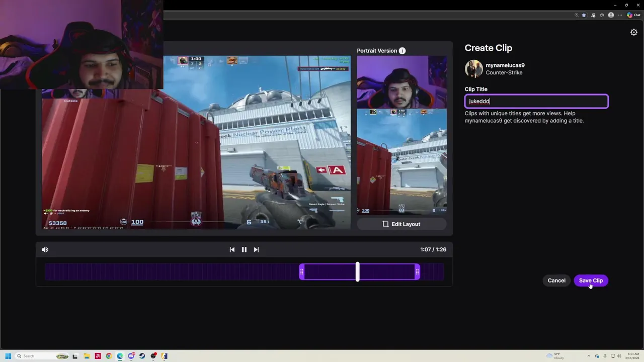This screenshot has width=644, height=362.
Task: Open the red AMD app in the taskbar
Action: tap(98, 356)
